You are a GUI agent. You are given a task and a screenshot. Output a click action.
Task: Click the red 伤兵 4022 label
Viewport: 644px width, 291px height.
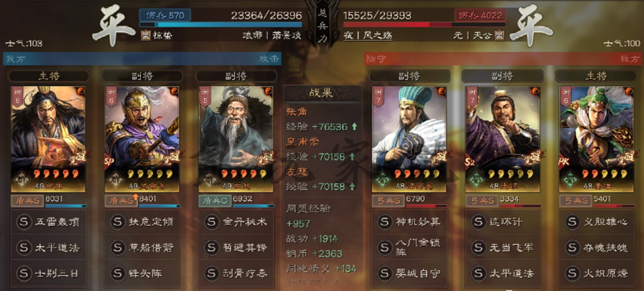(480, 15)
